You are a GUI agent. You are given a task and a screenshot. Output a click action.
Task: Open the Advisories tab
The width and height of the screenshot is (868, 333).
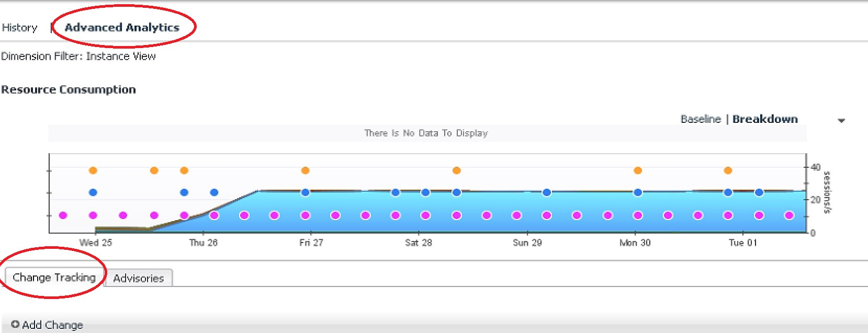(x=139, y=279)
